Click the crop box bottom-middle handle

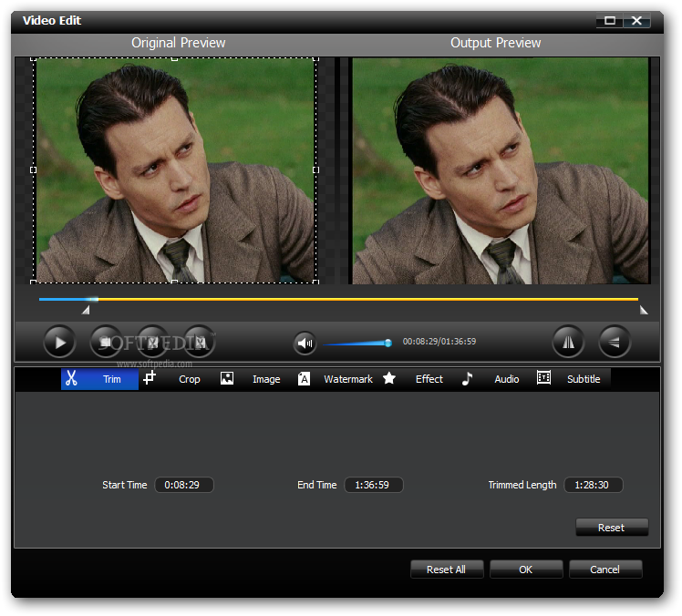coord(174,282)
